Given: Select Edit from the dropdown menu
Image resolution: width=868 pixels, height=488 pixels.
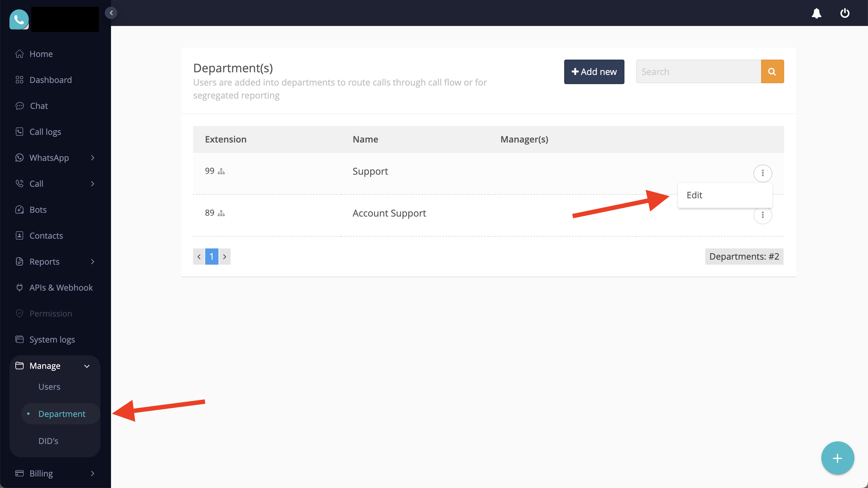Looking at the screenshot, I should [694, 195].
